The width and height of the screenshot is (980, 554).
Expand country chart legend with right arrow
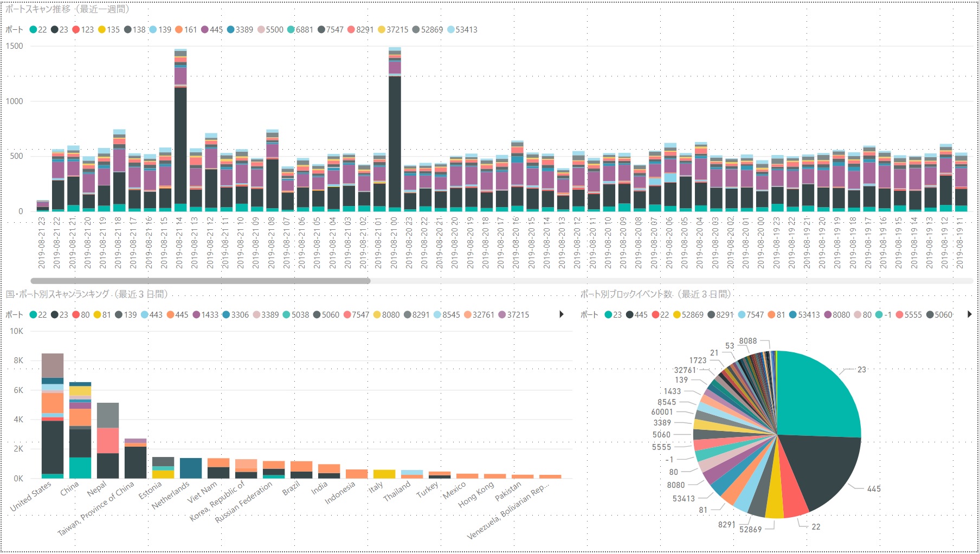click(x=562, y=314)
